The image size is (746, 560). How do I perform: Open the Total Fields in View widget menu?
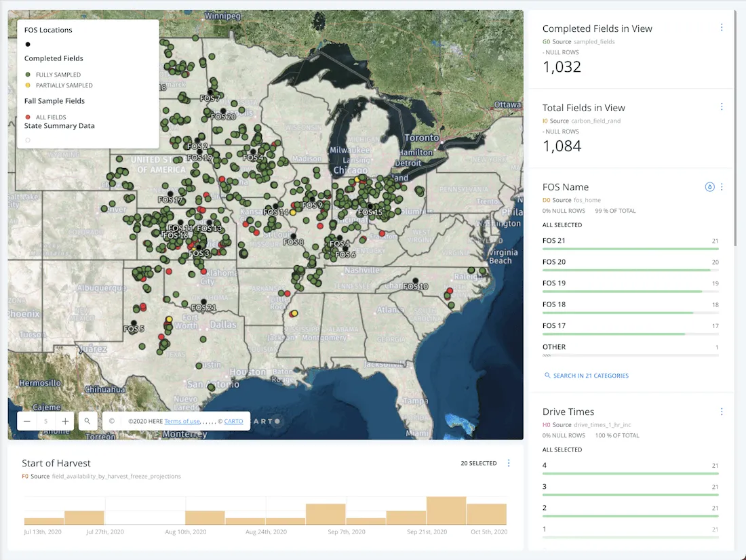click(722, 106)
